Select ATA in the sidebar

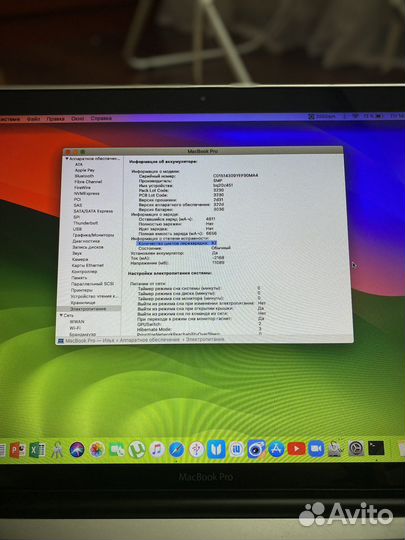(x=79, y=164)
